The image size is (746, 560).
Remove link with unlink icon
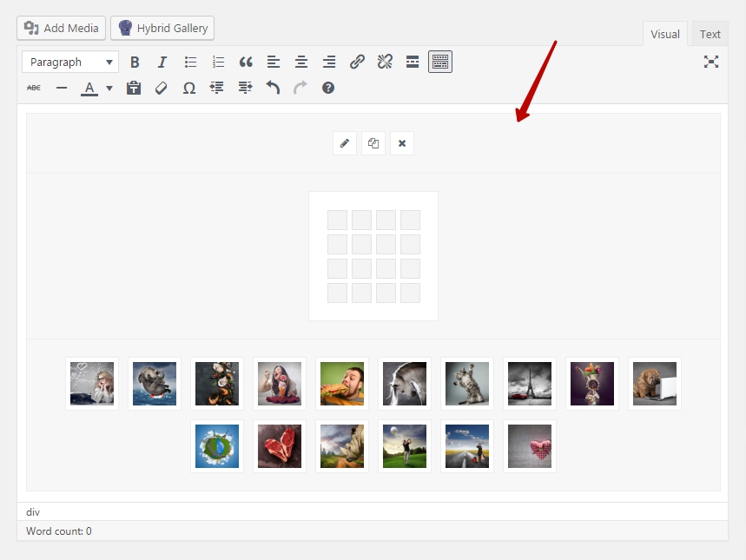(x=385, y=62)
